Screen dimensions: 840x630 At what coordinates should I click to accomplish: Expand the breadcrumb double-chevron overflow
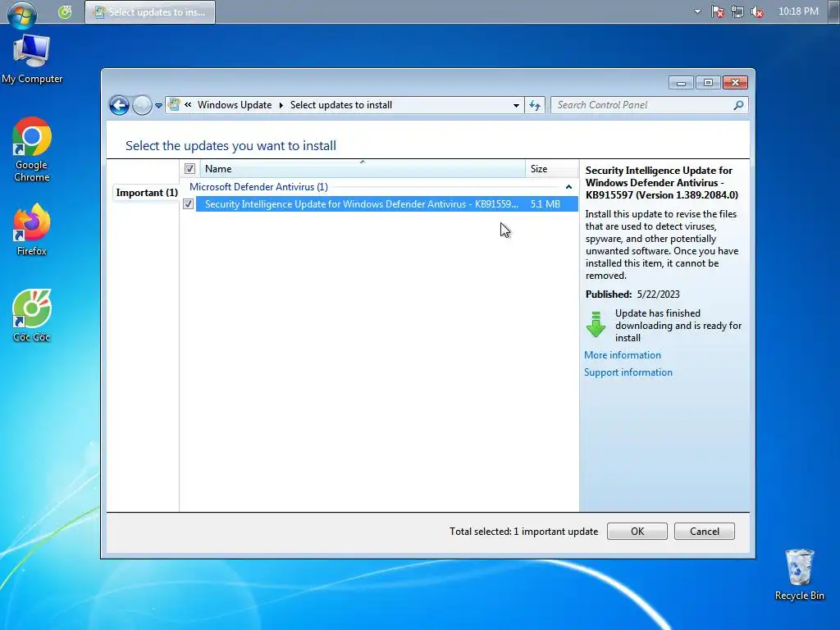tap(188, 104)
